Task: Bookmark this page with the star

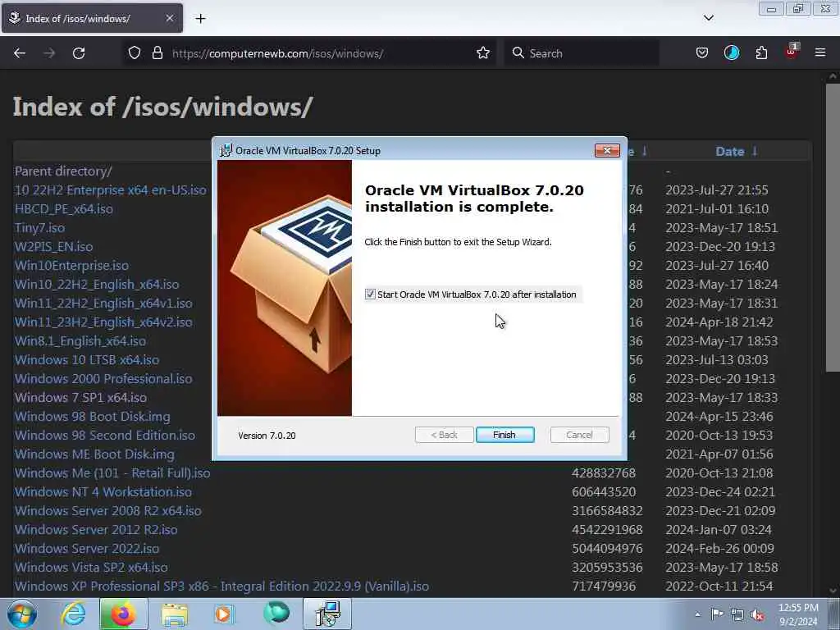Action: coord(482,53)
